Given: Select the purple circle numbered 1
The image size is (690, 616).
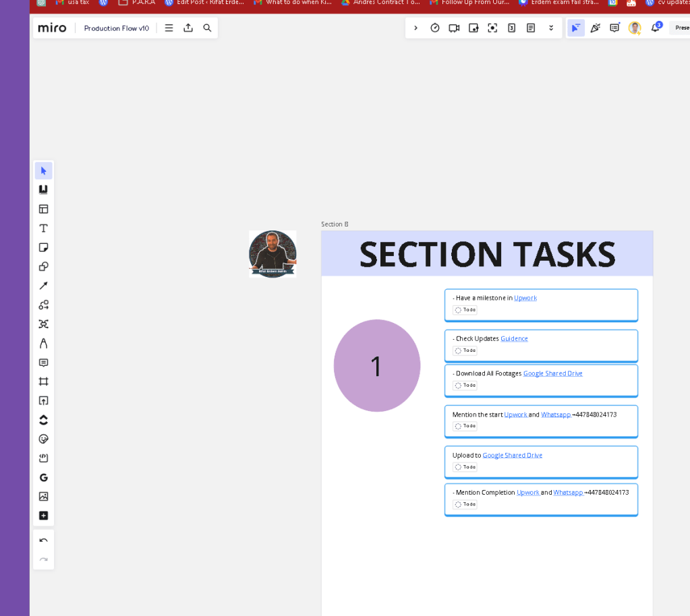Looking at the screenshot, I should click(377, 365).
